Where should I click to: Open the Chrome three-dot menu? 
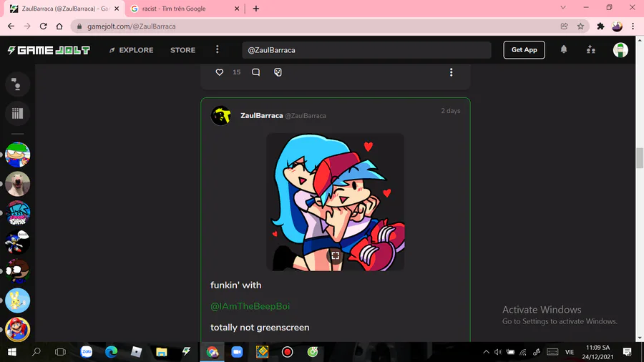[633, 26]
